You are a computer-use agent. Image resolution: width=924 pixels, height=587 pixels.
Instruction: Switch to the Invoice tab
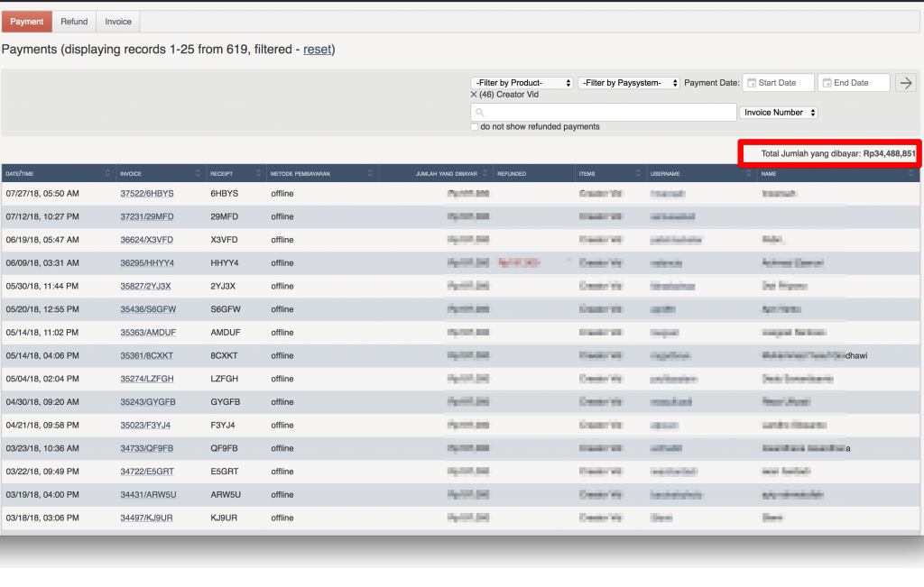point(118,22)
